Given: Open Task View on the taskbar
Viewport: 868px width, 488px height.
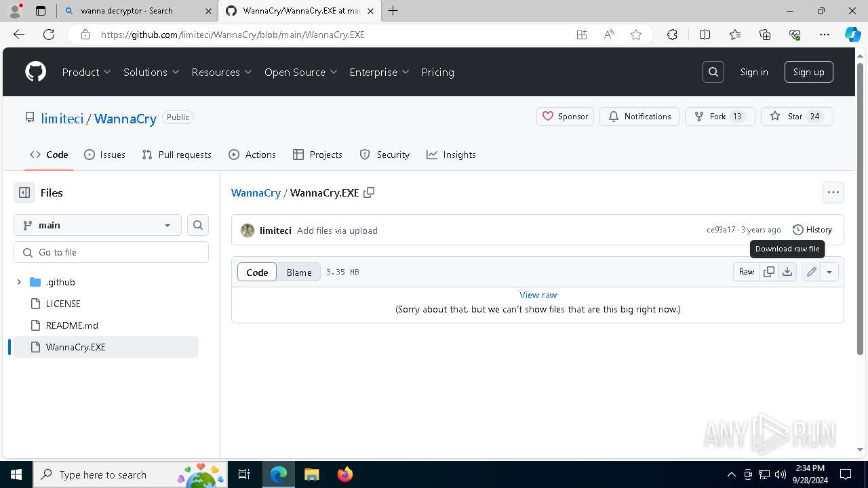Looking at the screenshot, I should (x=245, y=474).
